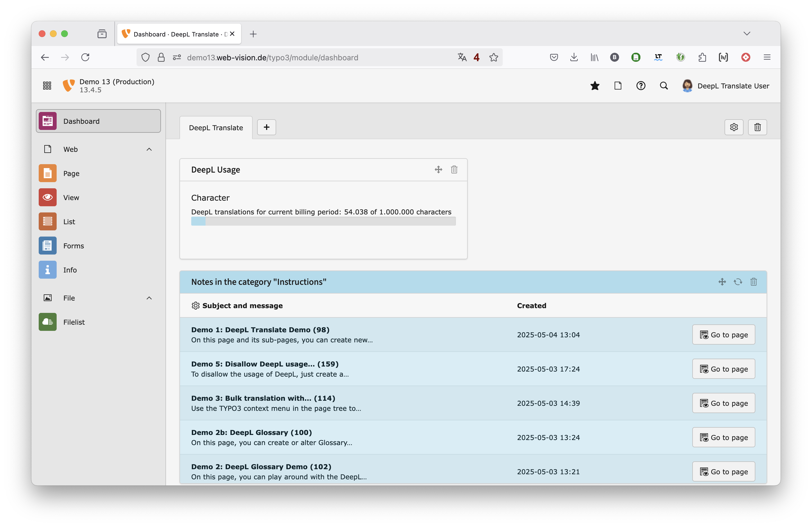The width and height of the screenshot is (812, 527).
Task: Open DeepL Translate User menu
Action: click(725, 86)
